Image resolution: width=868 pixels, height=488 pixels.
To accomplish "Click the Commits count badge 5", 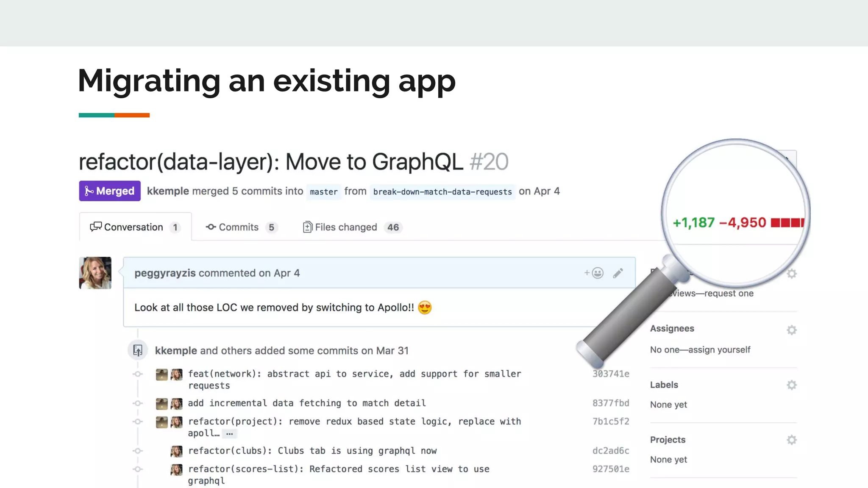I will (x=271, y=227).
